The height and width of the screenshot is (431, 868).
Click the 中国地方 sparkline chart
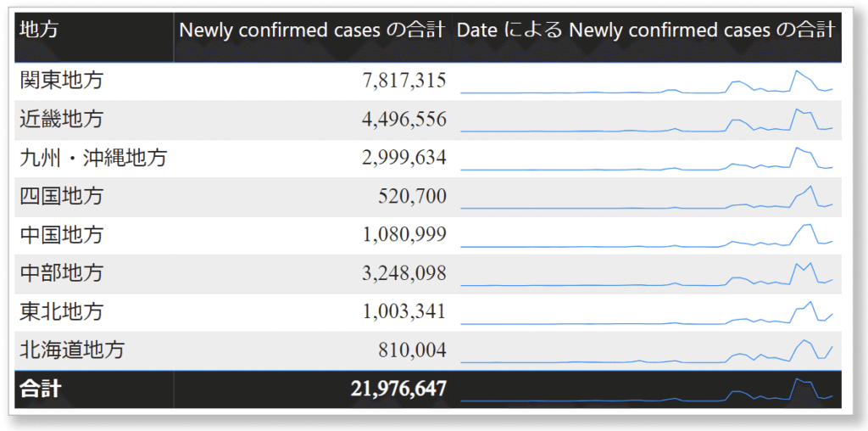point(647,236)
